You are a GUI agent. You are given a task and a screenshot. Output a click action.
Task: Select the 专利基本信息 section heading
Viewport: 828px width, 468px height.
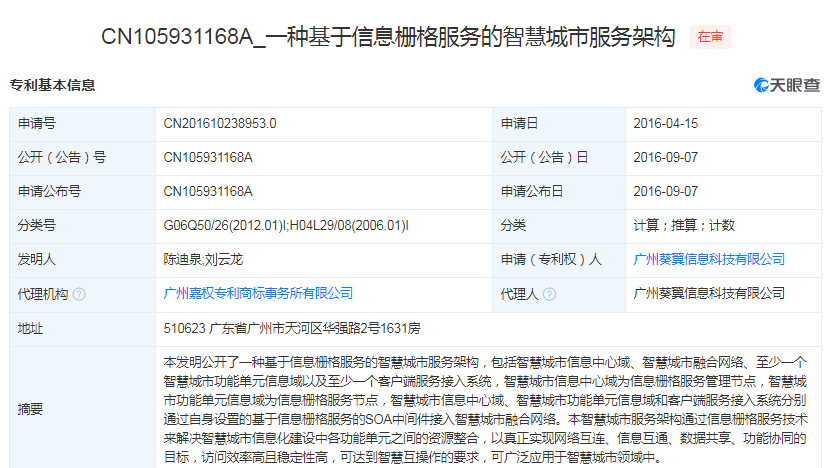coord(52,85)
